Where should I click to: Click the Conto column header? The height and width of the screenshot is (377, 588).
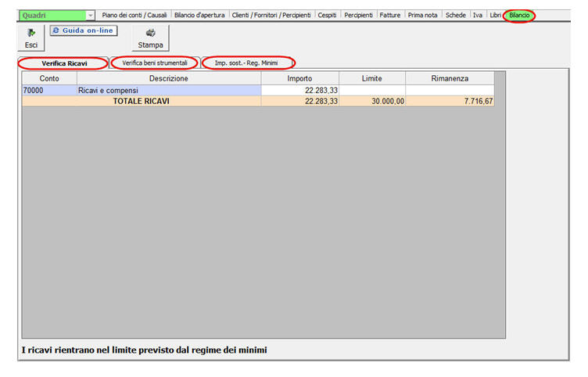click(49, 78)
